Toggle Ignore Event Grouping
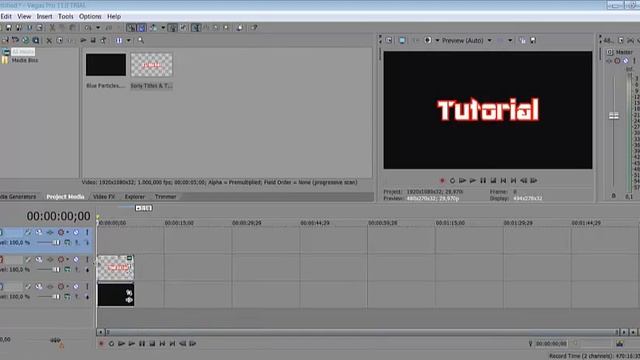Image resolution: width=640 pixels, height=360 pixels. (184, 28)
